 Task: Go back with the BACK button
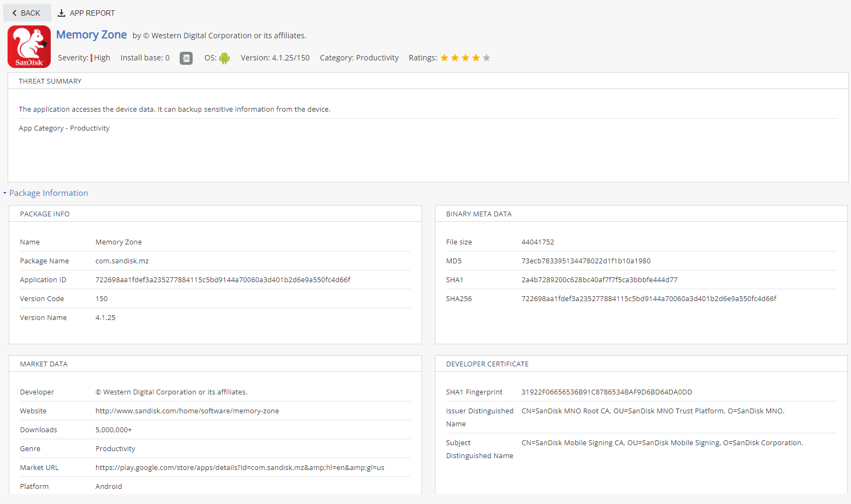click(27, 13)
